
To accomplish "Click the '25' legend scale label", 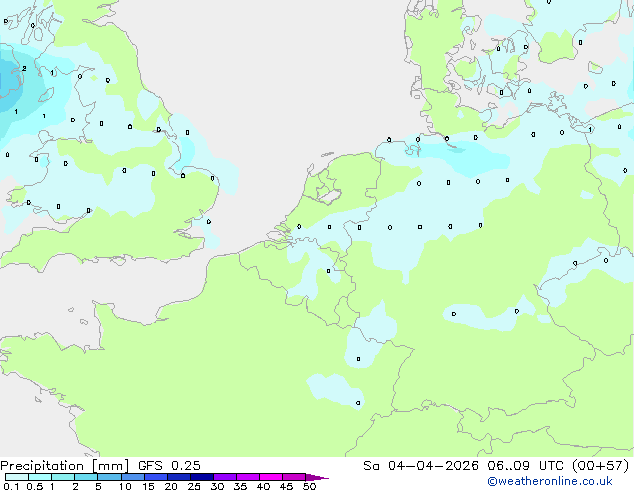I will point(194,486).
